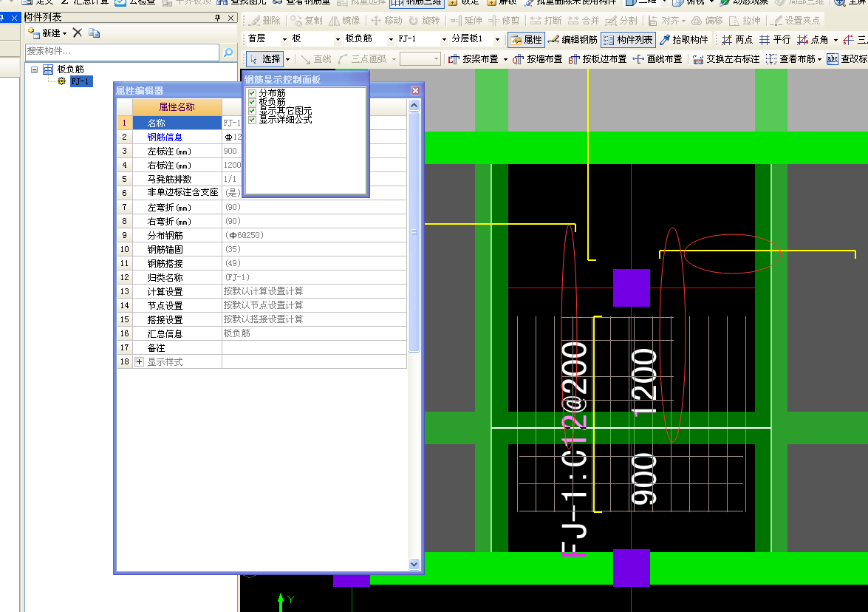Toggle the 显示详细公式 checkbox
Viewport: 868px width, 612px height.
click(252, 120)
